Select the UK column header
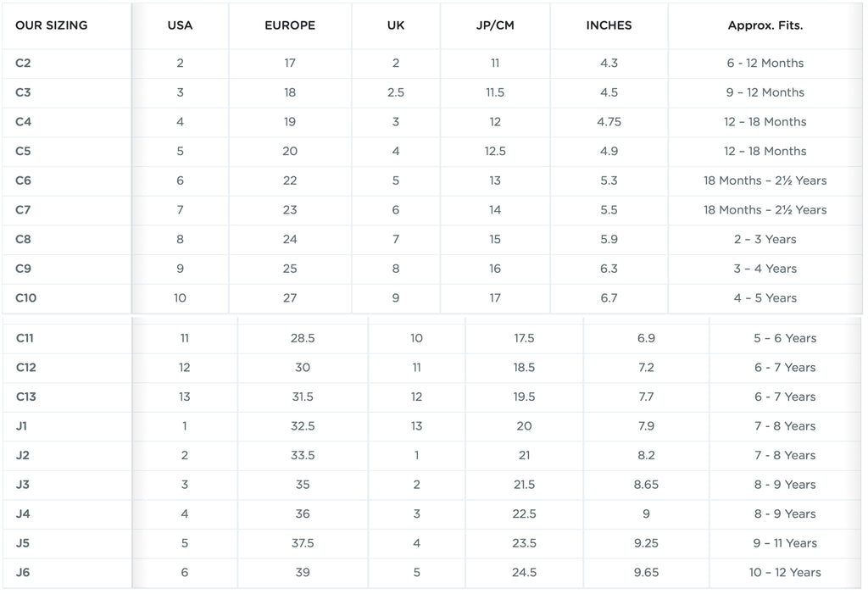This screenshot has height=594, width=868. pyautogui.click(x=396, y=25)
